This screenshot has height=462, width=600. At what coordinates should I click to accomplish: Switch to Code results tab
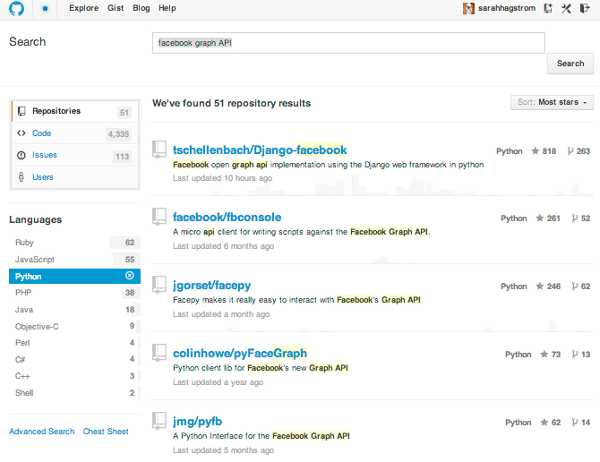coord(75,133)
